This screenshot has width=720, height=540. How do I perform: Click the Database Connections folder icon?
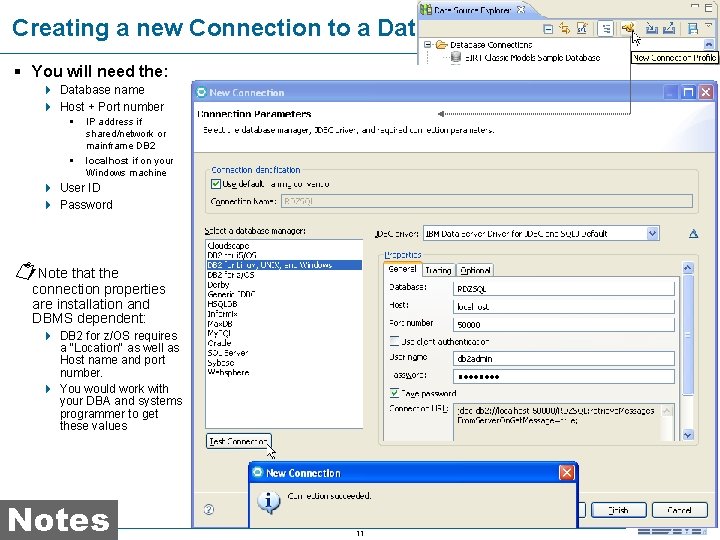(x=441, y=45)
